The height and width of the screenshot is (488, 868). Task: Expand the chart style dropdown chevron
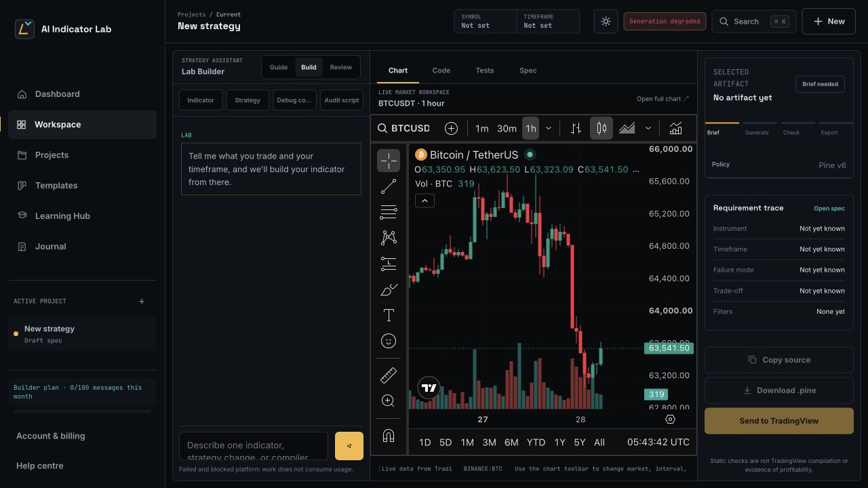(x=648, y=128)
